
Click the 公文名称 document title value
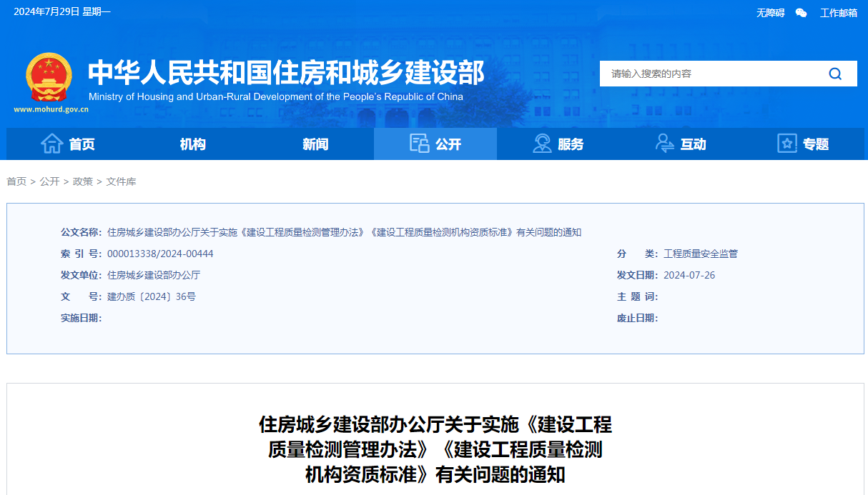(344, 232)
